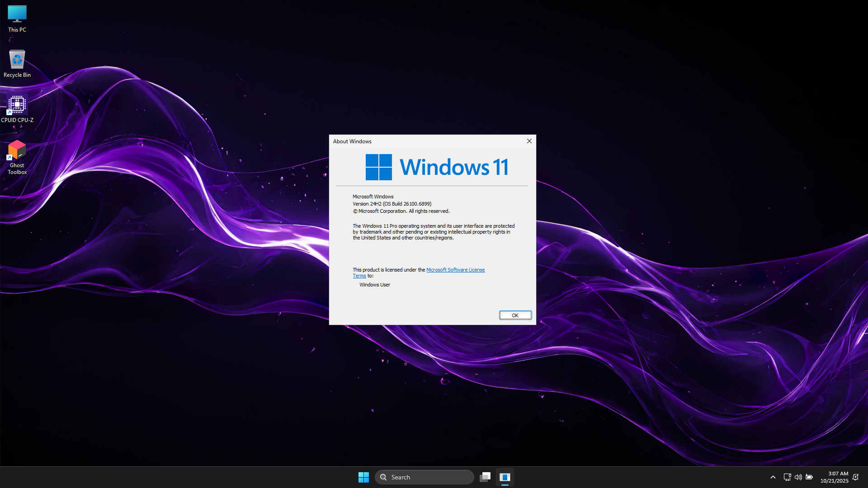Click the Terms link text
The width and height of the screenshot is (868, 488).
(x=359, y=276)
